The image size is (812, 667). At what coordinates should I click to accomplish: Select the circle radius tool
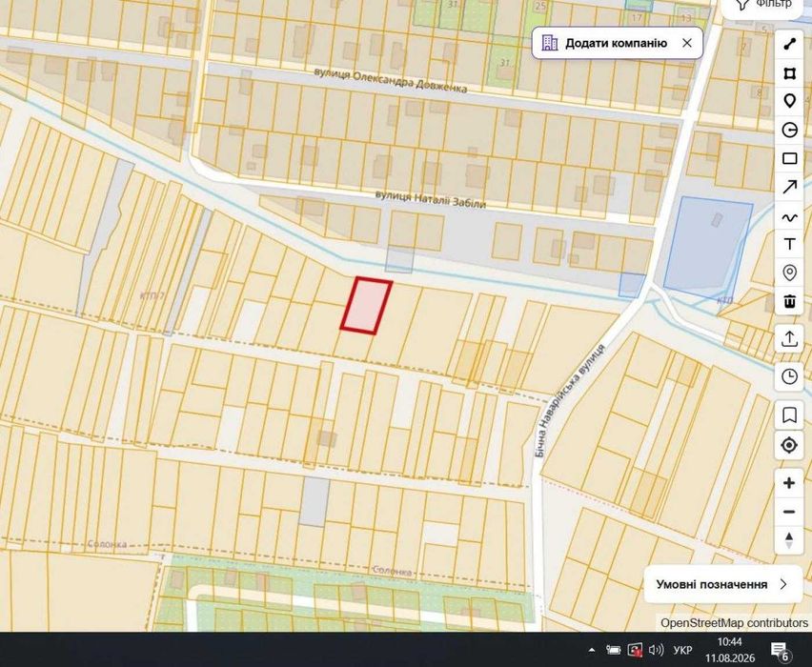789,130
